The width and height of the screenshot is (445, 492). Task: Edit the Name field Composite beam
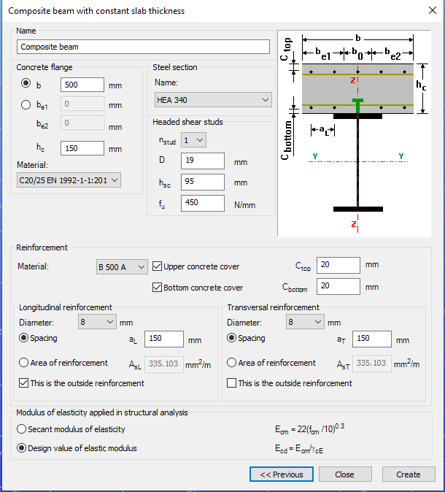coord(143,47)
